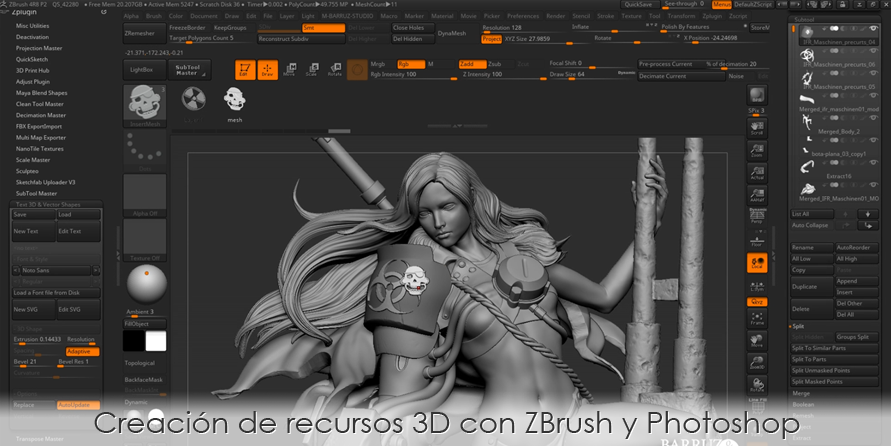Open the Texture Off slot
Viewport: 891px width, 446px height.
(144, 240)
